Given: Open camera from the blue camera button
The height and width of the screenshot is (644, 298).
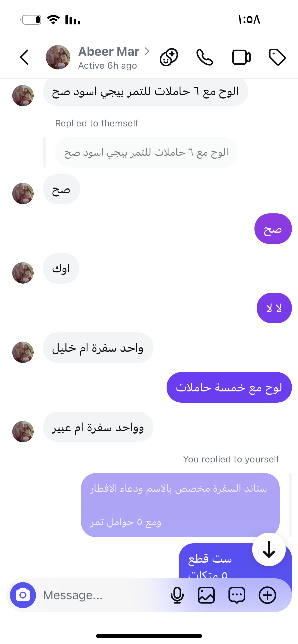Looking at the screenshot, I should 23,595.
